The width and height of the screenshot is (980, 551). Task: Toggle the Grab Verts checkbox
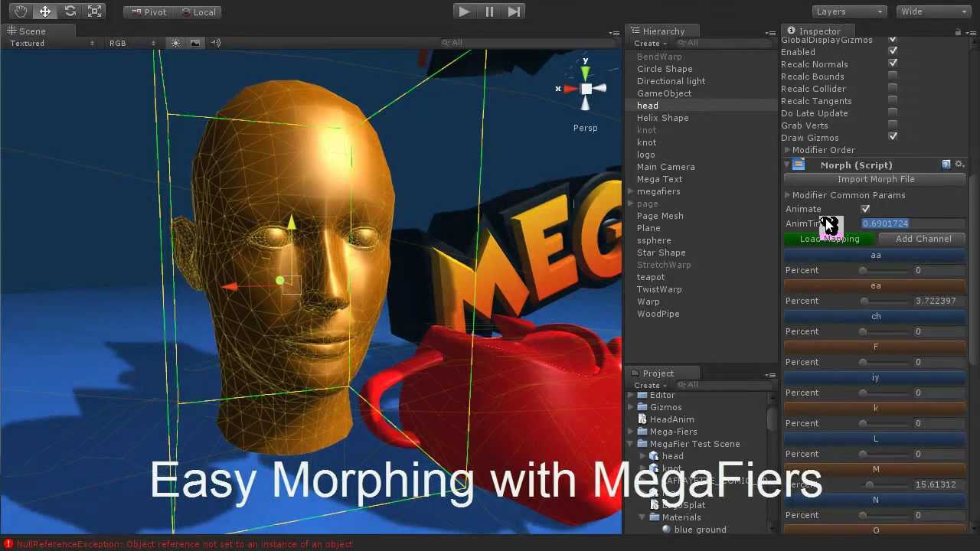[x=893, y=125]
